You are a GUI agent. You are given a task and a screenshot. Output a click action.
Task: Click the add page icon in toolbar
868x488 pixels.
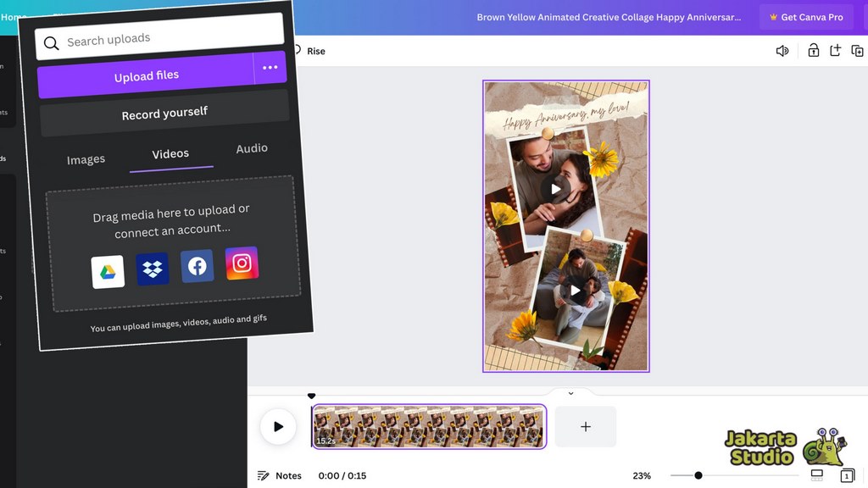click(x=835, y=51)
